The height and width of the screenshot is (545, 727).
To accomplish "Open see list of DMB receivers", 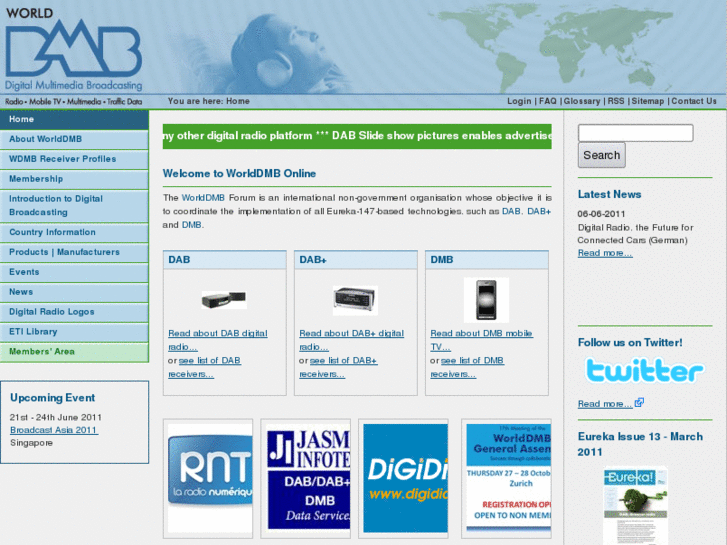I will (467, 367).
